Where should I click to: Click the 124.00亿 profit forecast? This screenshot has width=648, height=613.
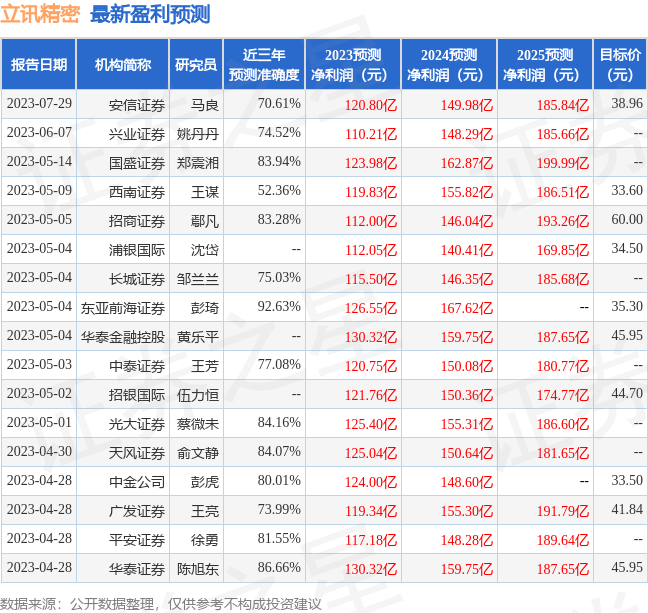pos(371,482)
